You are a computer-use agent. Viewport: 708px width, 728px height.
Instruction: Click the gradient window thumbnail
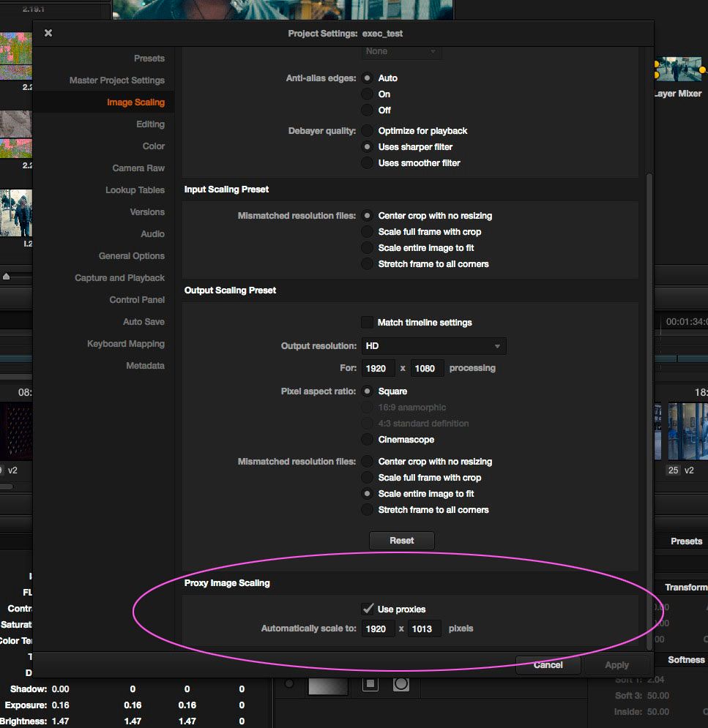coord(327,685)
